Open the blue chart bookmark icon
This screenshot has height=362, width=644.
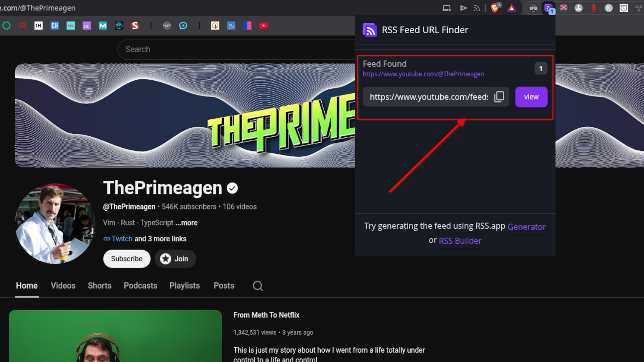(231, 26)
